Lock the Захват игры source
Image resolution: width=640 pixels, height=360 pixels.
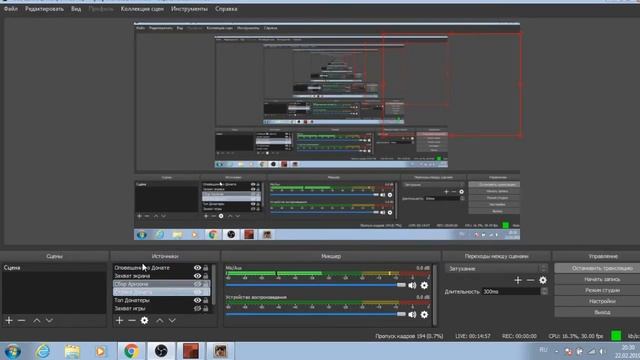point(206,309)
